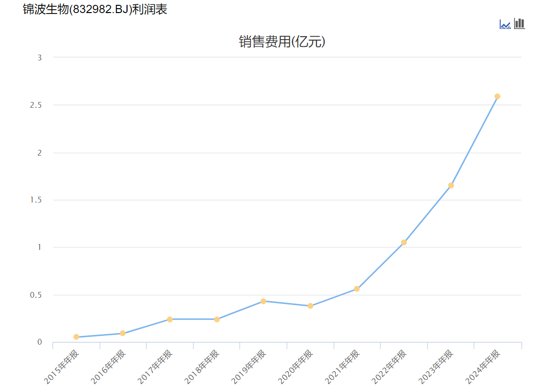Image resolution: width=560 pixels, height=392 pixels.
Task: Switch to bar chart view icon
Action: [519, 24]
